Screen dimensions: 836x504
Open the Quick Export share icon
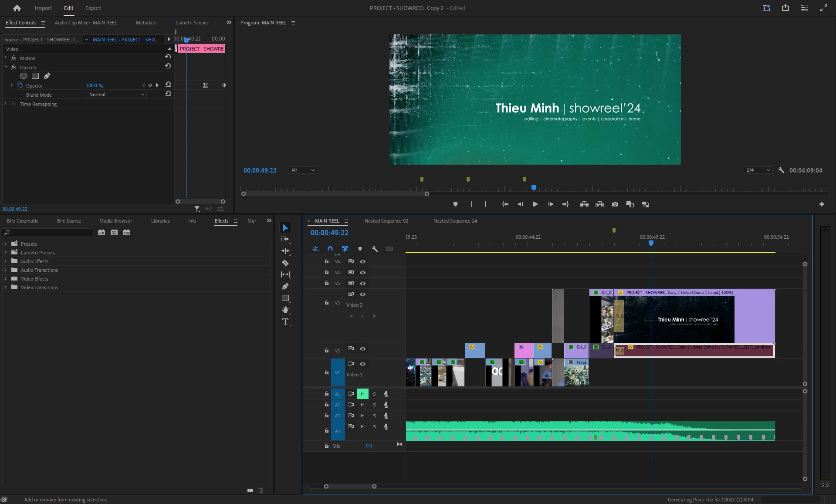[785, 8]
